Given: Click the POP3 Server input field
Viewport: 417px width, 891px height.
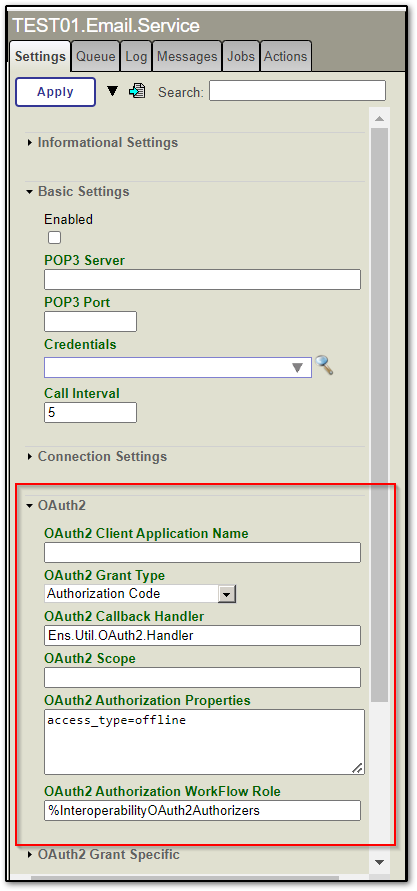Looking at the screenshot, I should pyautogui.click(x=202, y=280).
